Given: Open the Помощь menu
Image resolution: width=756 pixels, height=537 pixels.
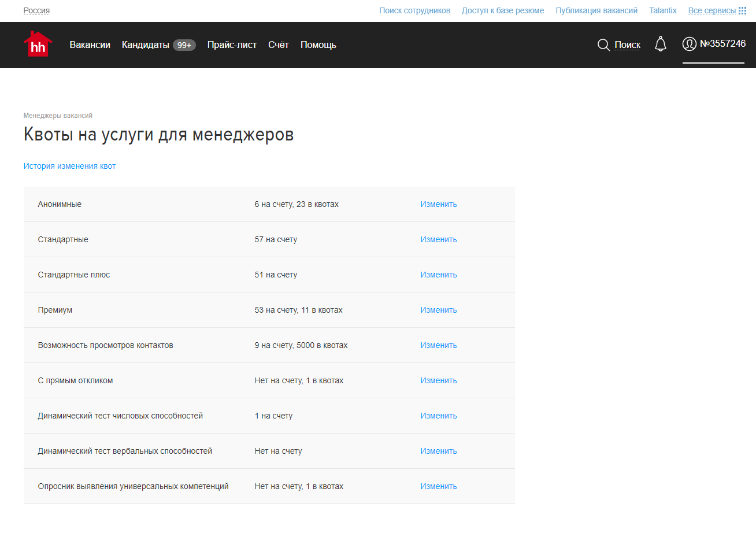Looking at the screenshot, I should [318, 45].
